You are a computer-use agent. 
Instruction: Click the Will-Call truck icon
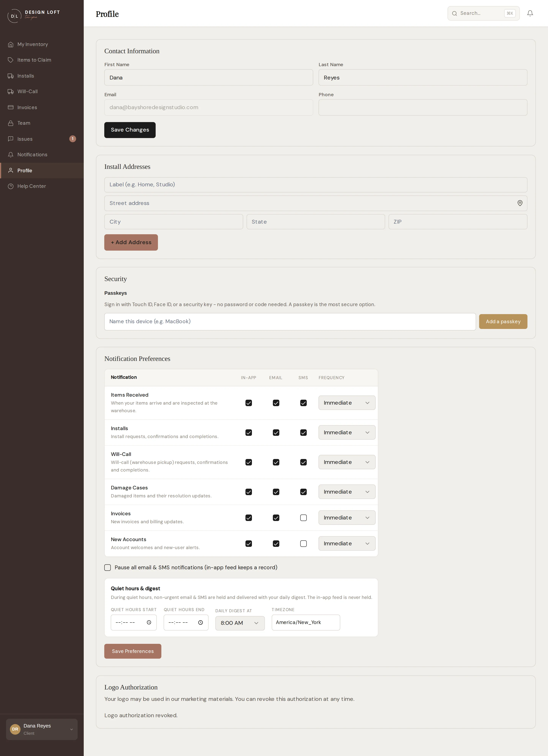[11, 91]
